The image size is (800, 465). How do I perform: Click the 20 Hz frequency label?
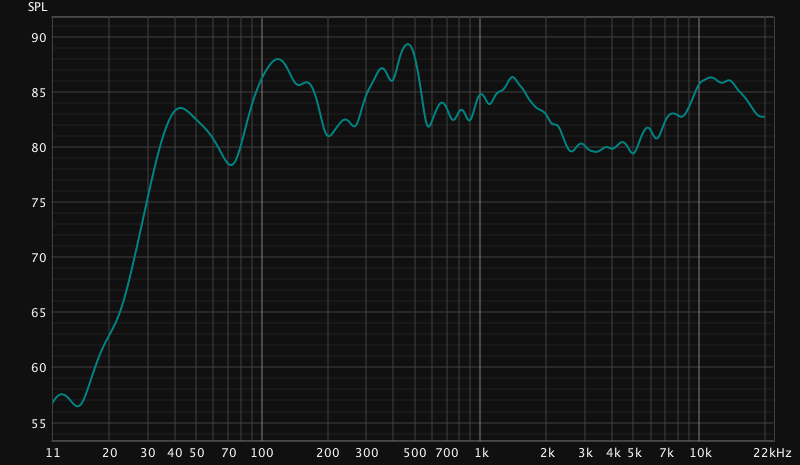click(110, 453)
